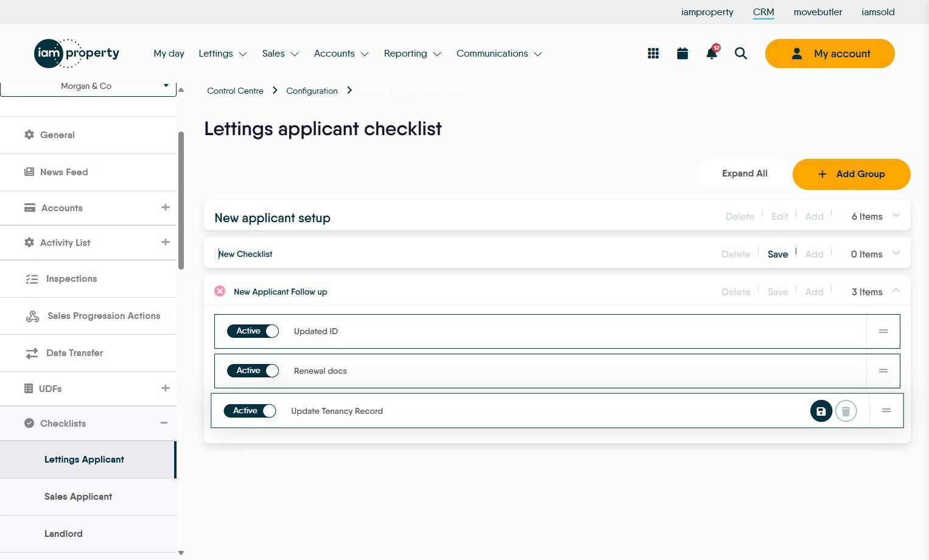Click the Renewal docs drag handle
929x560 pixels.
(x=883, y=371)
